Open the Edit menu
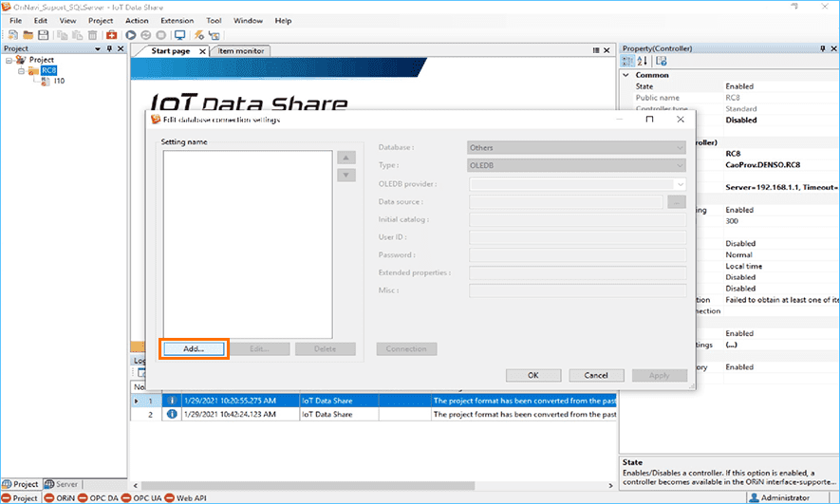 (41, 20)
